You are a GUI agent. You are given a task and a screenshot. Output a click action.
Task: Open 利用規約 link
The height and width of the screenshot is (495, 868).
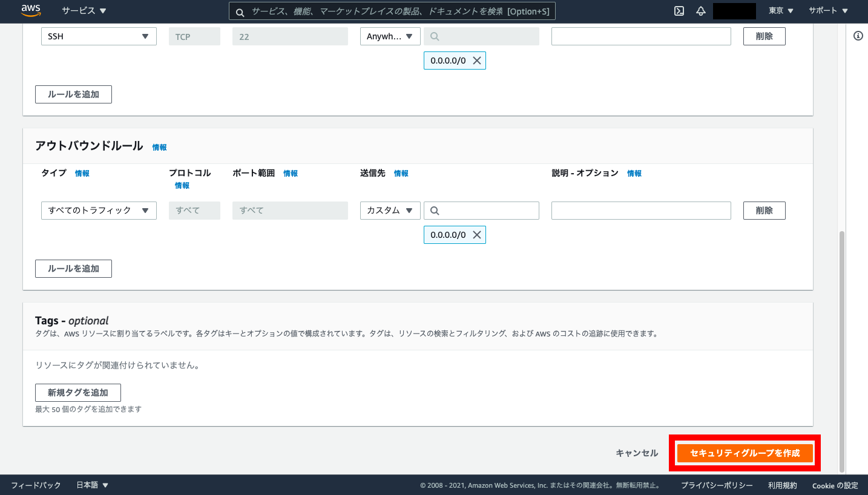click(x=783, y=485)
